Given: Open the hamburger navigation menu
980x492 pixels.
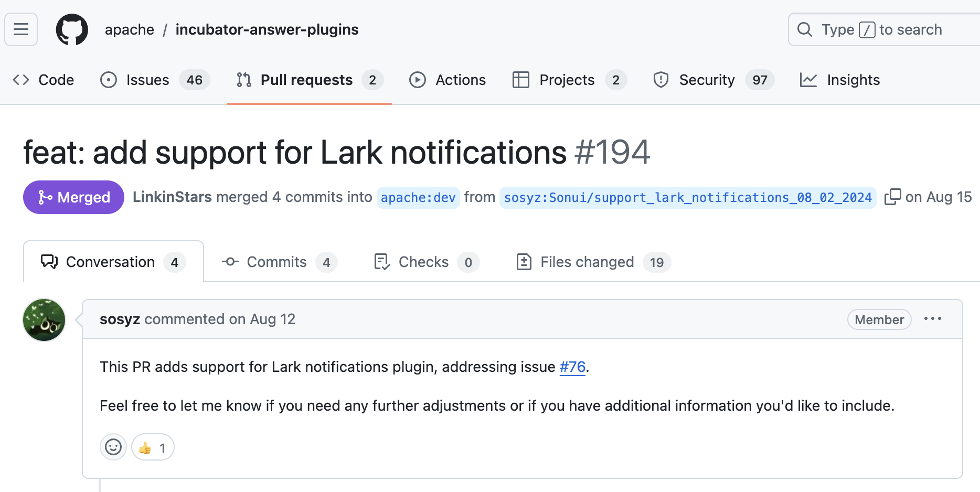Looking at the screenshot, I should click(x=21, y=29).
